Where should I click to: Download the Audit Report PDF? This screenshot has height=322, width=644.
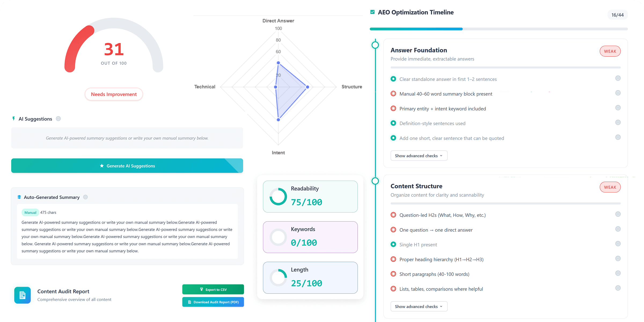coord(213,302)
